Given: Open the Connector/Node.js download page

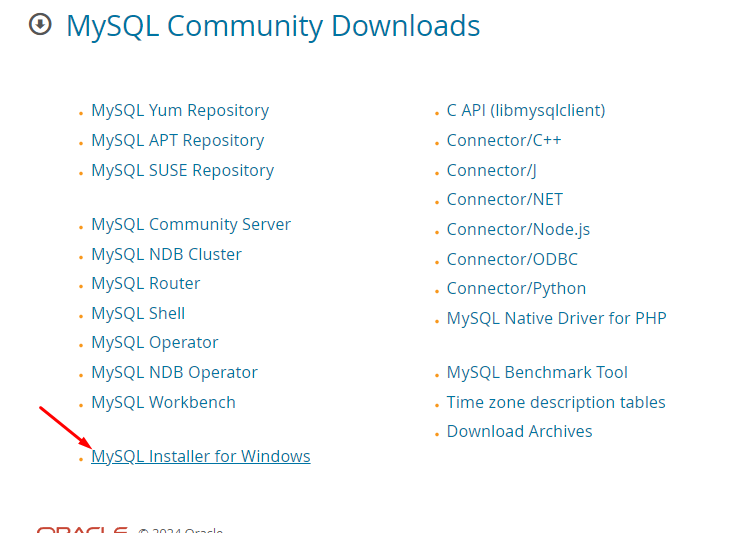Looking at the screenshot, I should point(518,230).
